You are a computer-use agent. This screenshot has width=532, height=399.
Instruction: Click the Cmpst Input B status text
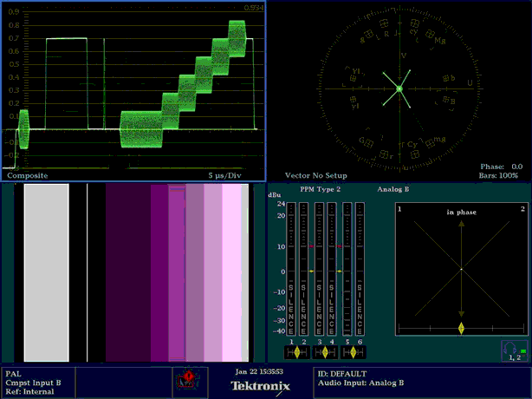coord(32,383)
